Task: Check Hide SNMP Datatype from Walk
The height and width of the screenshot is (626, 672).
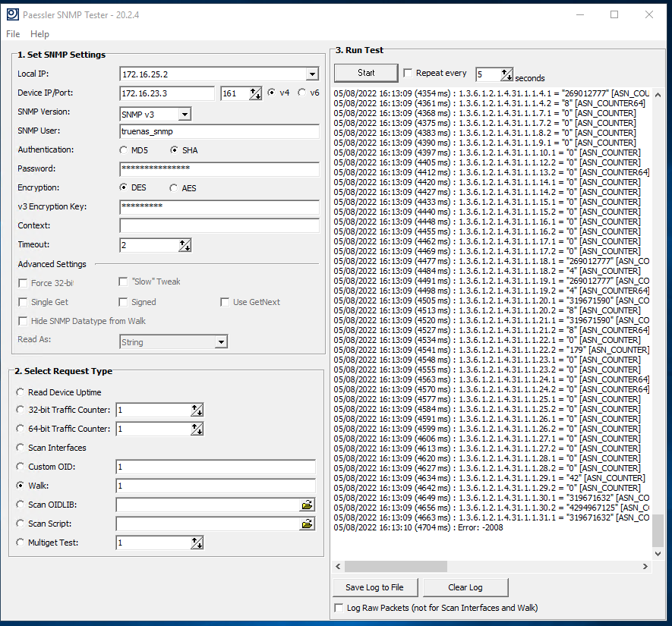Action: 23,321
